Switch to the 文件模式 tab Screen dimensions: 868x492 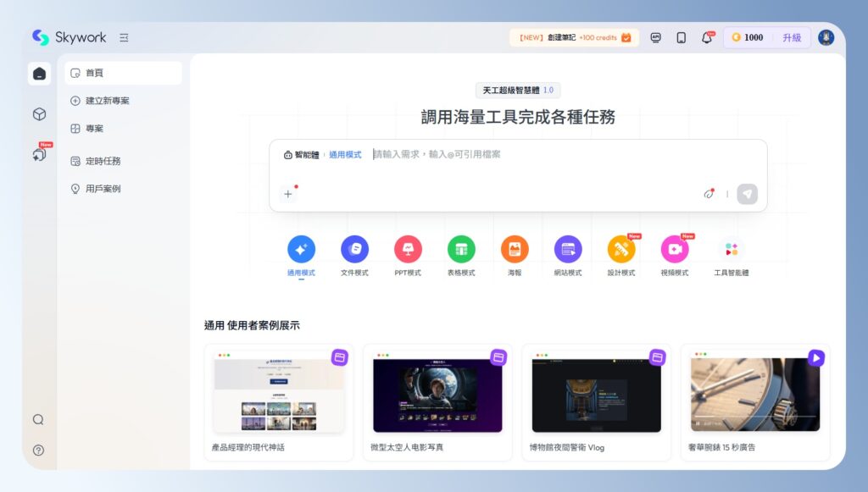click(354, 248)
